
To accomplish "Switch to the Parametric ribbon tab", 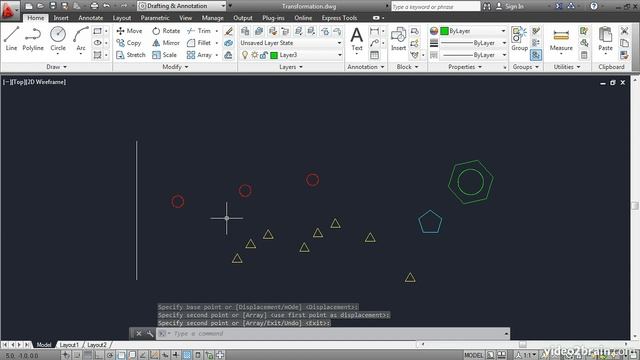I will click(x=155, y=18).
